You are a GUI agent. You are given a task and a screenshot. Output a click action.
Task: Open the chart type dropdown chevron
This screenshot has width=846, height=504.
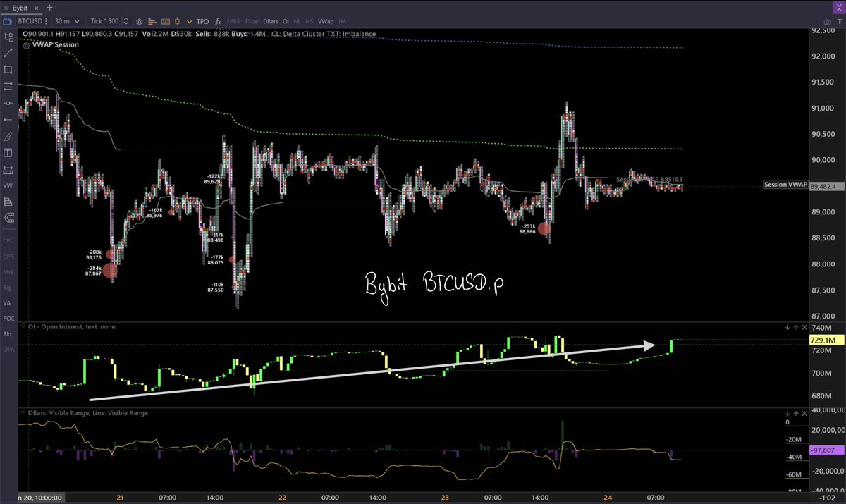tap(189, 21)
